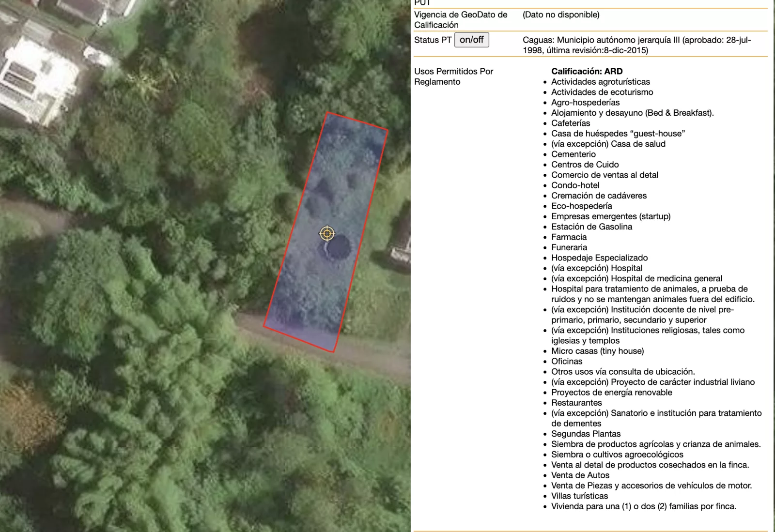Click the Venta de Autos item
The image size is (775, 532).
580,475
